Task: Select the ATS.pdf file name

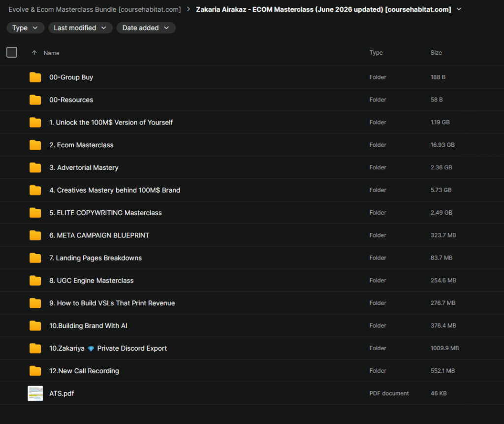Action: [62, 393]
